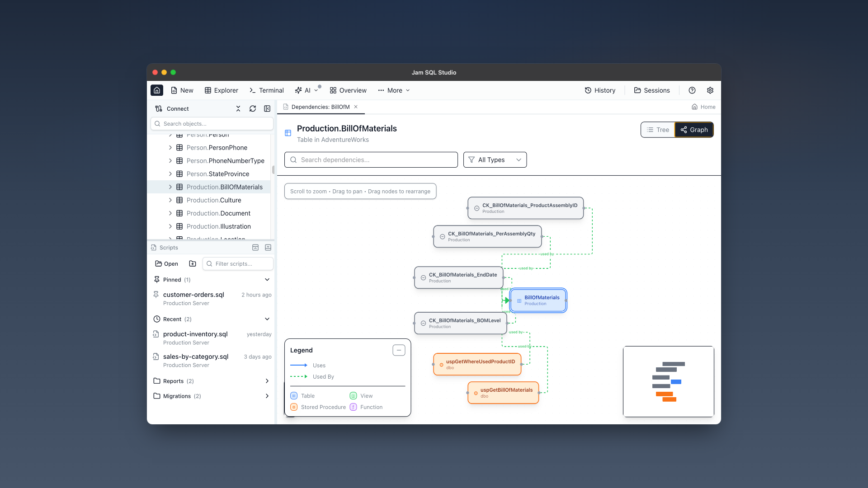The width and height of the screenshot is (868, 488).
Task: Switch dependency view to Tree mode
Action: [x=658, y=130]
